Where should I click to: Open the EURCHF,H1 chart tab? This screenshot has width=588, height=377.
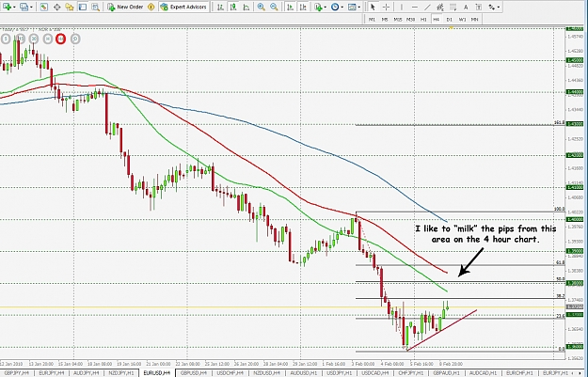tap(519, 373)
